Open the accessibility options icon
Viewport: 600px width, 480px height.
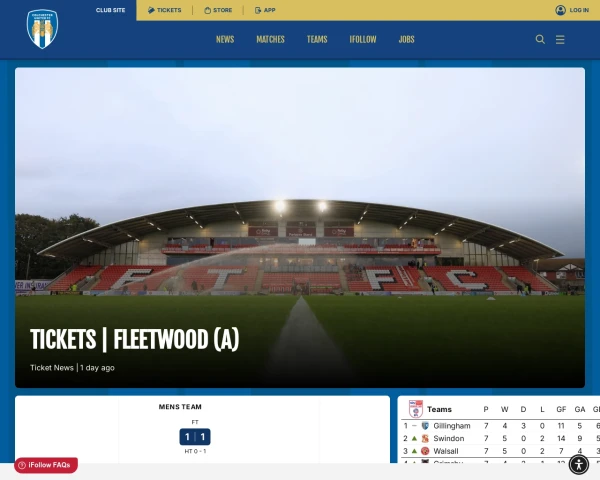click(x=579, y=465)
